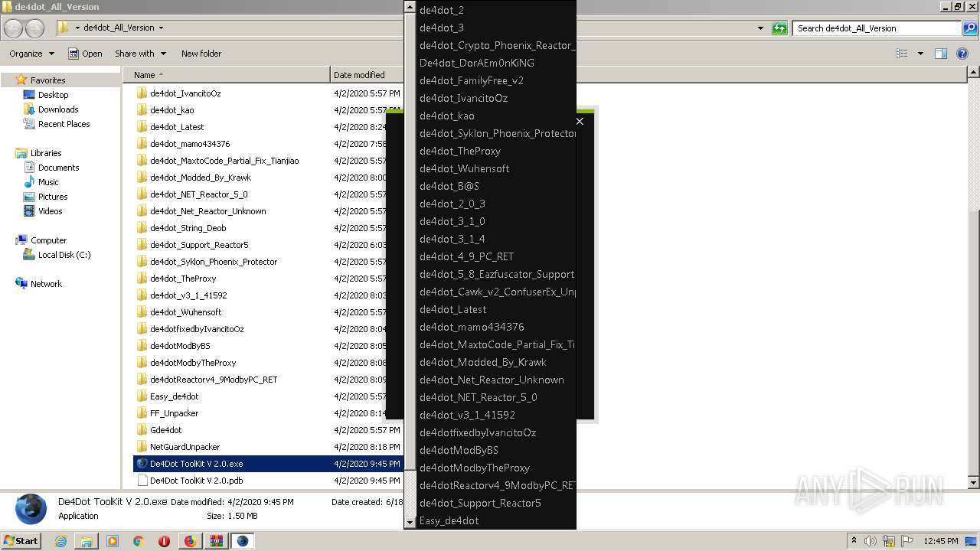Select Libraries in the navigation pane
Viewport: 980px width, 551px height.
(x=46, y=153)
